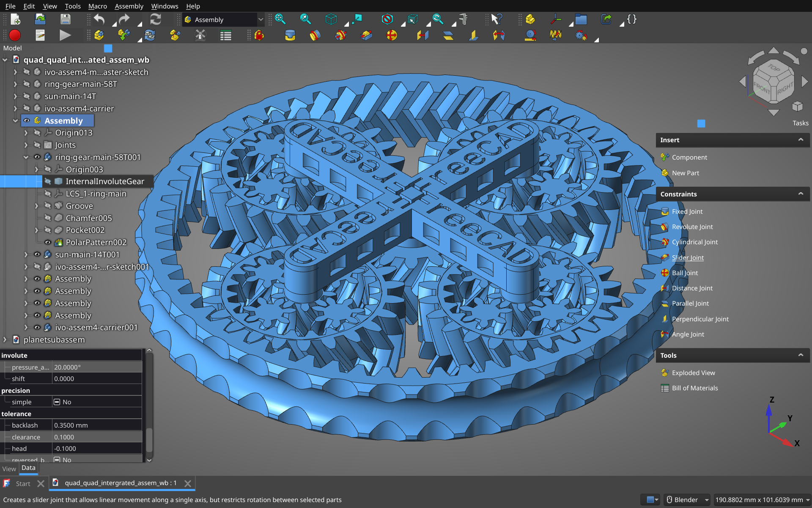The image size is (812, 508).
Task: Collapse the ring-gear-main-58T001 tree node
Action: [26, 157]
